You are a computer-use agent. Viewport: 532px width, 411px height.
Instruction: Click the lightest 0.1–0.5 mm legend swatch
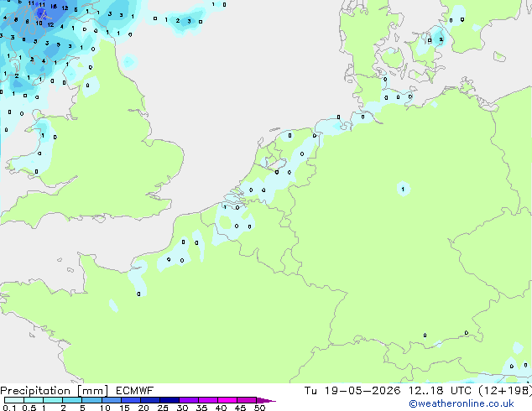point(14,400)
